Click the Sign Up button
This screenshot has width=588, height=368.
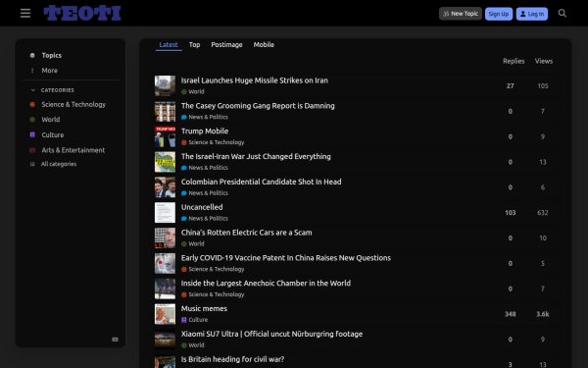pos(499,14)
